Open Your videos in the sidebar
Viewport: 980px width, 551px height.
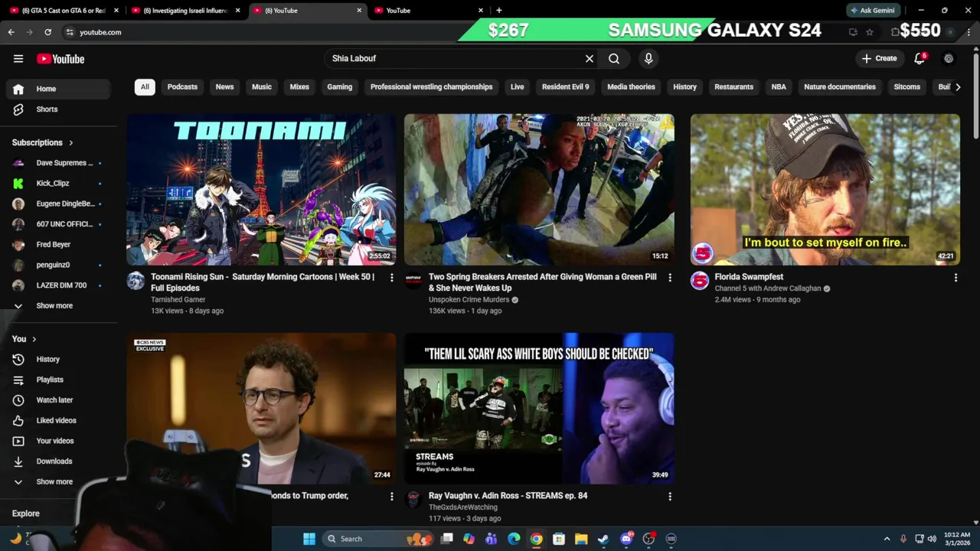click(x=58, y=441)
